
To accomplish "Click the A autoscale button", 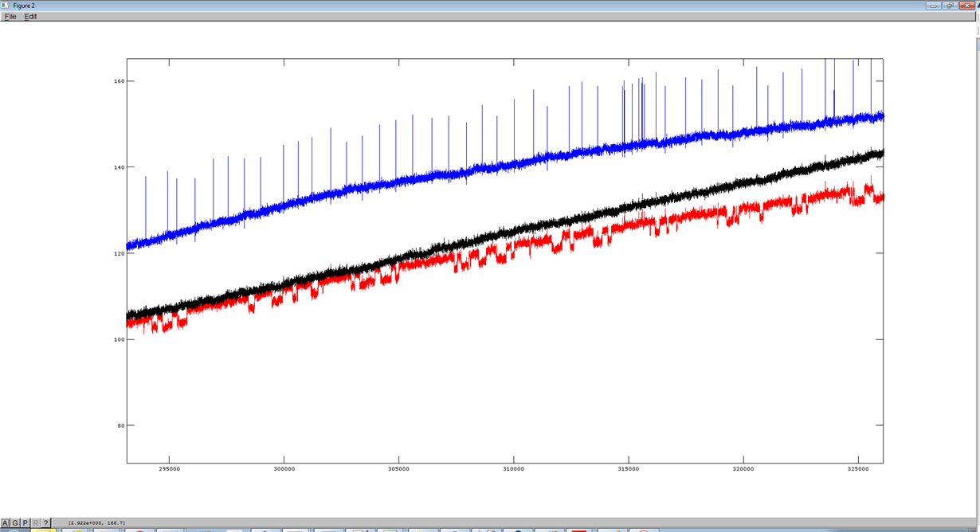I will coord(6,523).
